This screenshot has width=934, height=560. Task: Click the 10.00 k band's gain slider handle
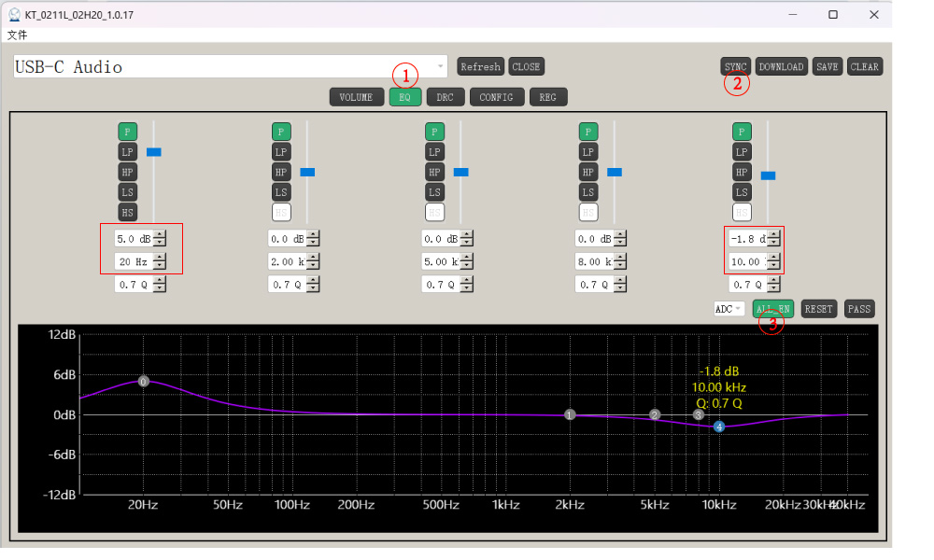[x=768, y=175]
